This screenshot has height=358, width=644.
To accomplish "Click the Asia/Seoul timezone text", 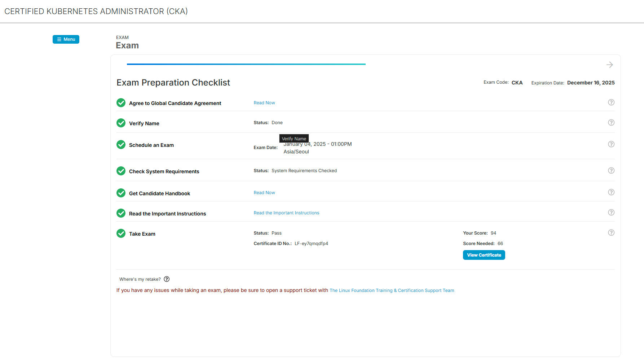I will pyautogui.click(x=296, y=152).
